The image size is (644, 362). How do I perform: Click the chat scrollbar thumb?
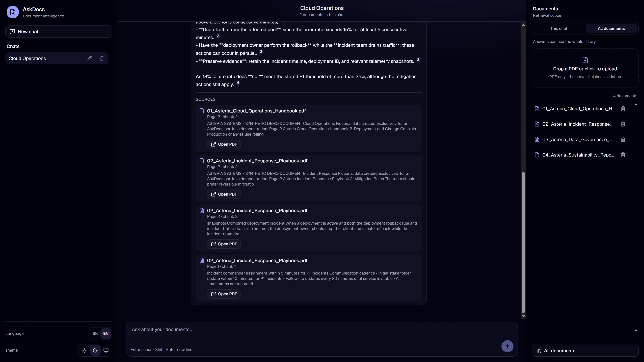point(523,242)
